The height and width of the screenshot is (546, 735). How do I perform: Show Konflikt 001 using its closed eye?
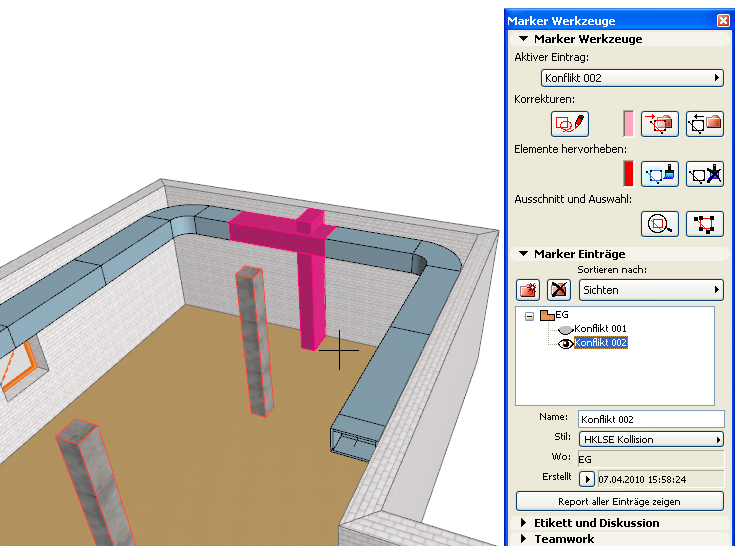566,329
